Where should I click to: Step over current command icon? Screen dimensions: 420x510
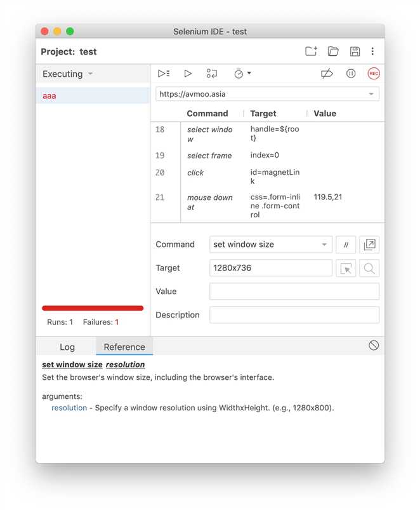coord(212,74)
